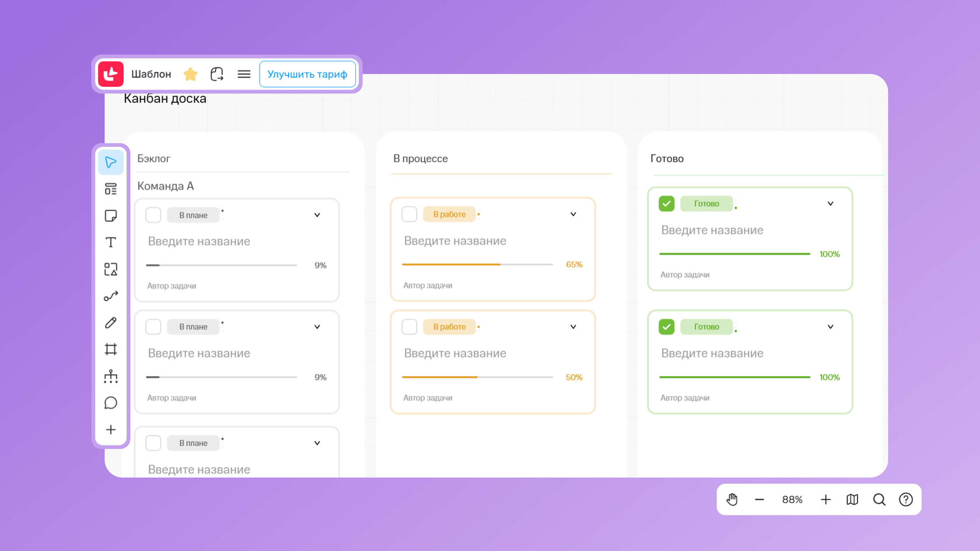Open the templates panel in sidebar

pyautogui.click(x=111, y=189)
